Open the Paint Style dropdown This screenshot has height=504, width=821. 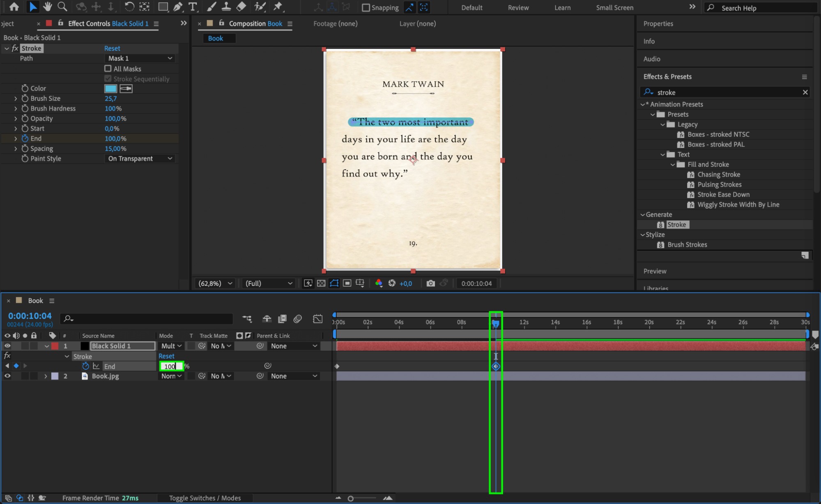tap(140, 159)
